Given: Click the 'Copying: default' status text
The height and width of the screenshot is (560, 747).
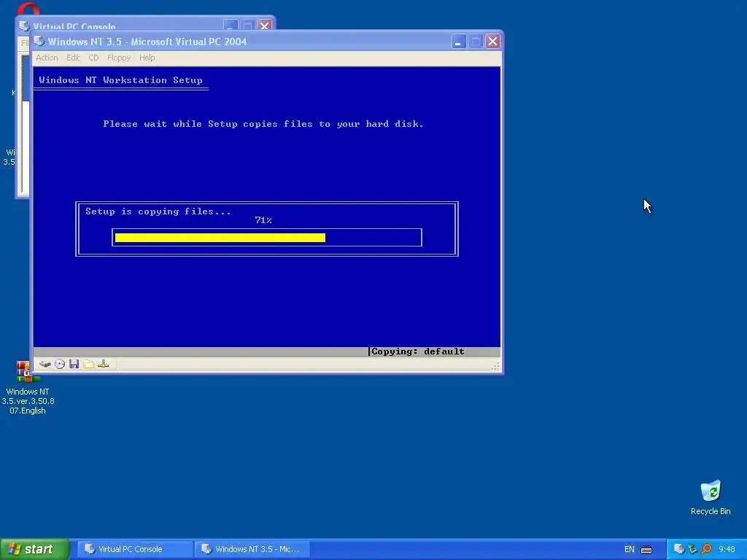Looking at the screenshot, I should 417,351.
